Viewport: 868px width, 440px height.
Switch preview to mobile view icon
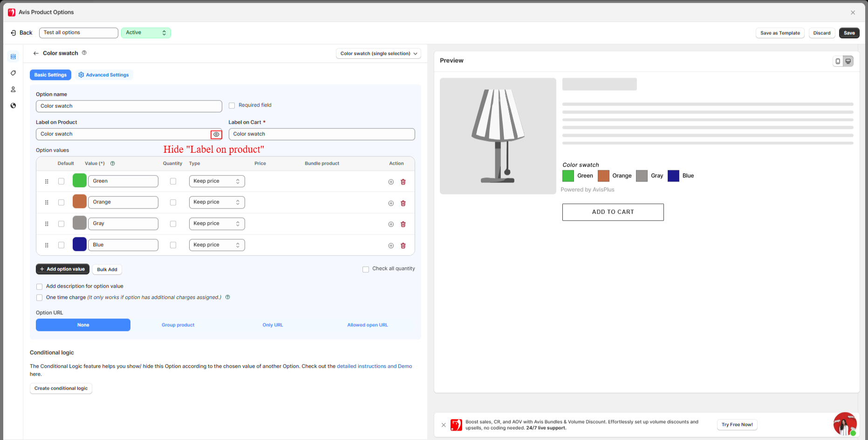838,61
